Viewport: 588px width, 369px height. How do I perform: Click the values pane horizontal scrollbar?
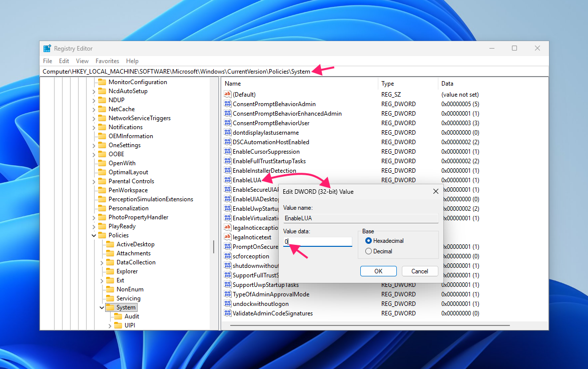[x=370, y=325]
